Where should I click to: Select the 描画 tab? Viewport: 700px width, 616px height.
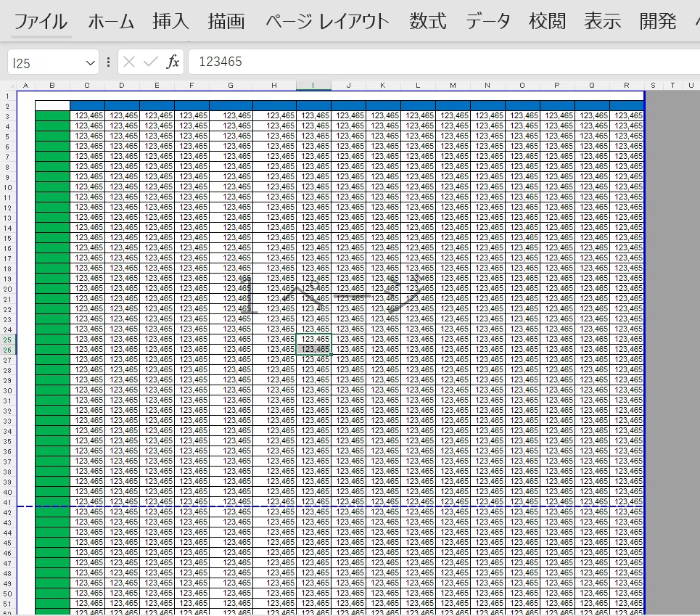226,21
